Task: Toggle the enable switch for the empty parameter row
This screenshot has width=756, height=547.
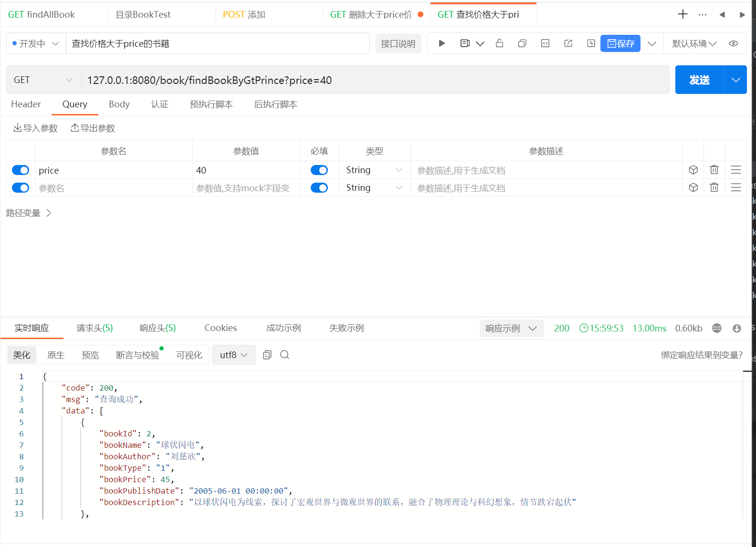Action: click(21, 188)
